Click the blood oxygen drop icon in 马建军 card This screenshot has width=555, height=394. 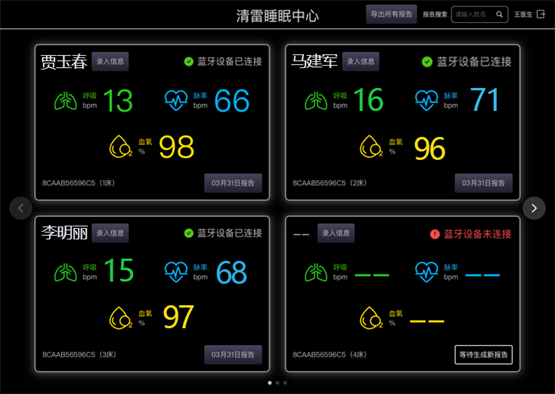point(371,146)
